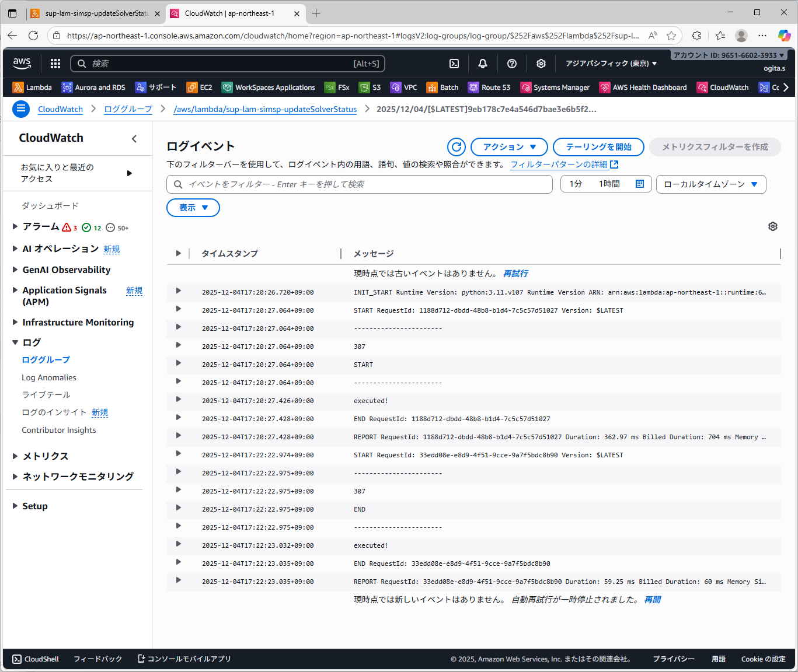This screenshot has width=798, height=672.
Task: Open Lambda shortcut in favorites bar
Action: (x=33, y=87)
